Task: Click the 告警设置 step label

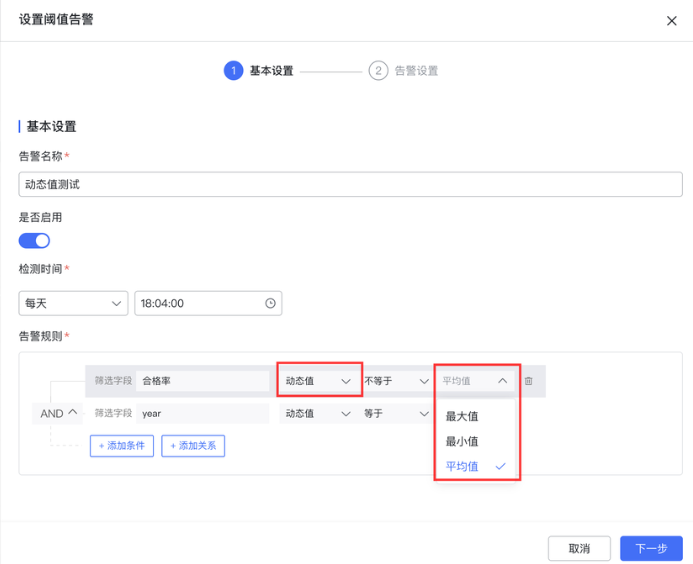Action: click(x=416, y=71)
